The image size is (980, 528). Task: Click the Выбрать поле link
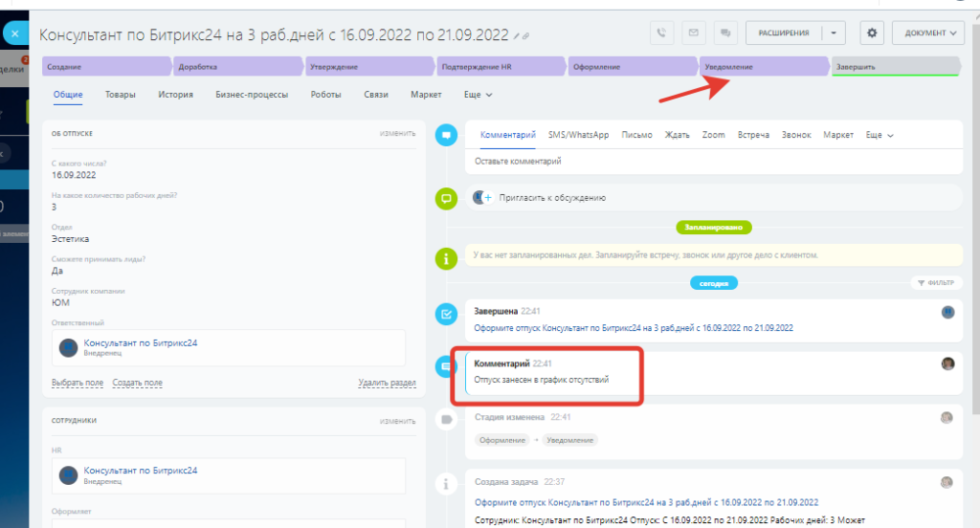point(78,383)
